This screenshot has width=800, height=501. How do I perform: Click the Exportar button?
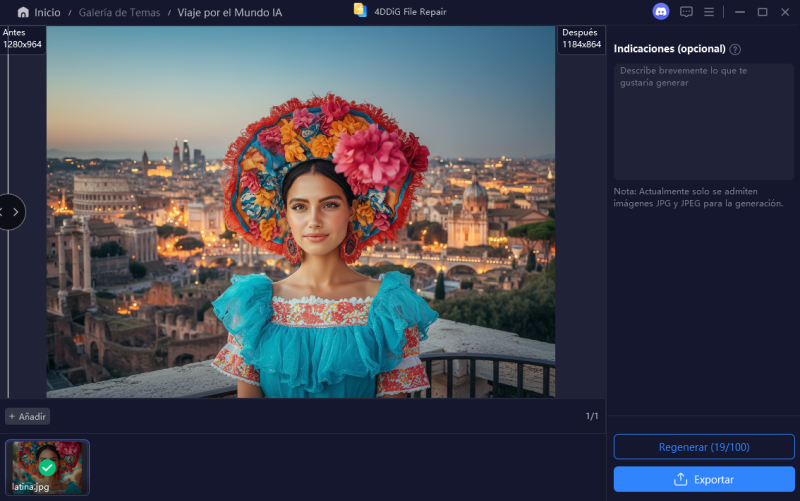tap(704, 479)
